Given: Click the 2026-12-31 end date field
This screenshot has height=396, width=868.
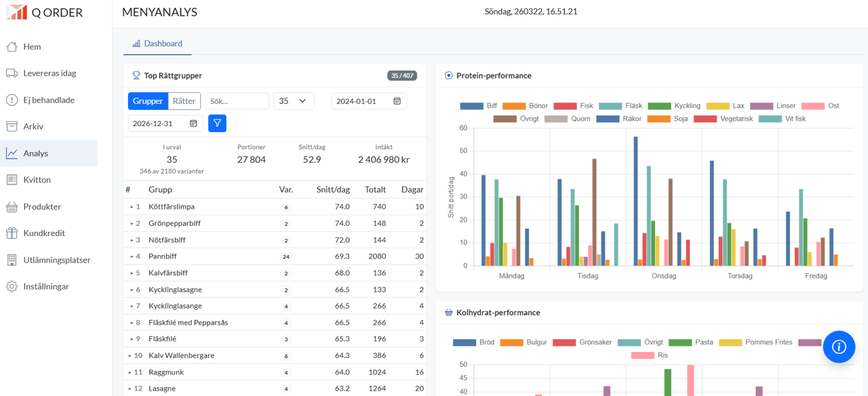Looking at the screenshot, I should 166,123.
